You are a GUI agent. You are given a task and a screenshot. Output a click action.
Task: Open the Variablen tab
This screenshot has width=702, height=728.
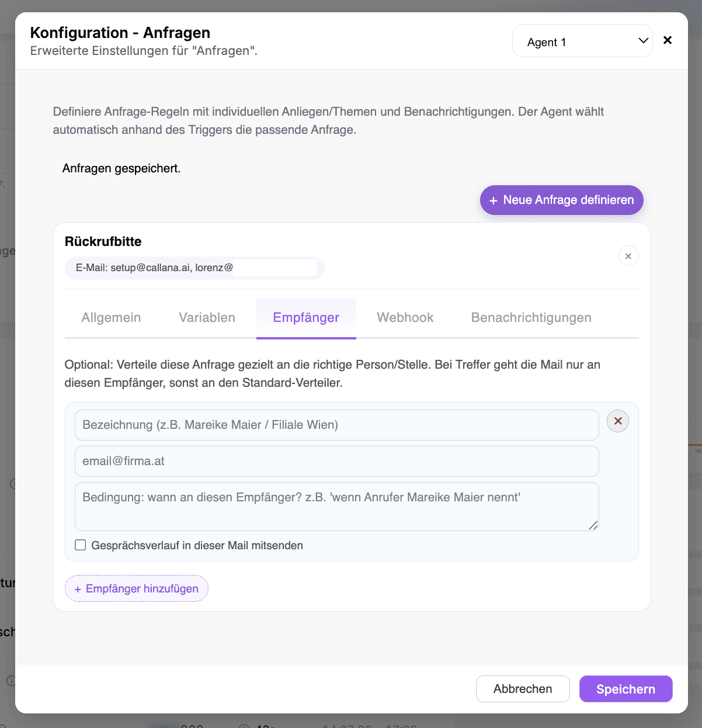tap(207, 318)
